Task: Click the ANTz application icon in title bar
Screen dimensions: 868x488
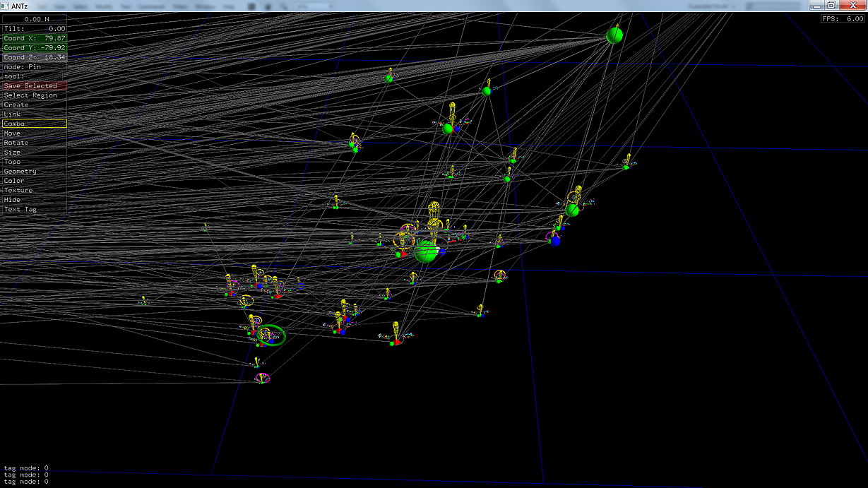Action: 6,6
